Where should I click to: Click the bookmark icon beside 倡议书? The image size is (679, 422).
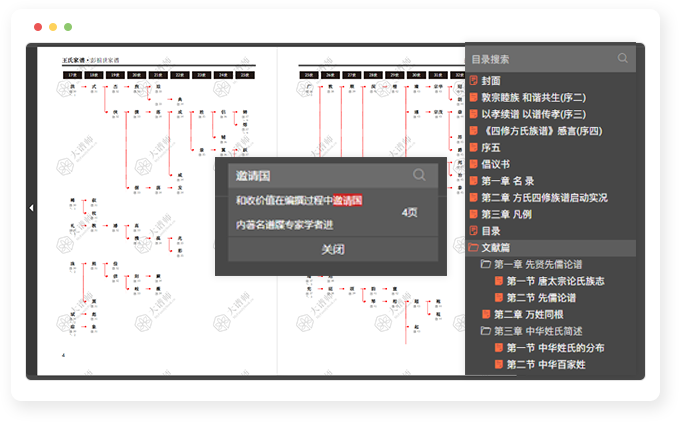(x=474, y=164)
